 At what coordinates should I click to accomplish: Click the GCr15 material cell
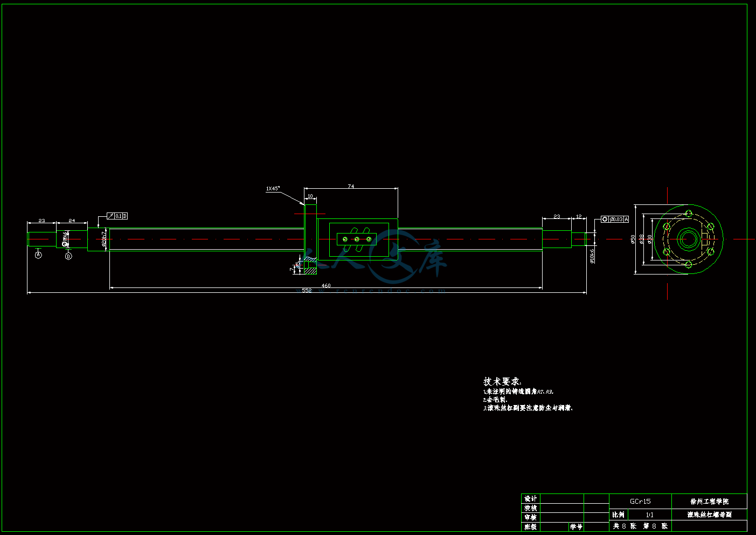click(x=640, y=501)
